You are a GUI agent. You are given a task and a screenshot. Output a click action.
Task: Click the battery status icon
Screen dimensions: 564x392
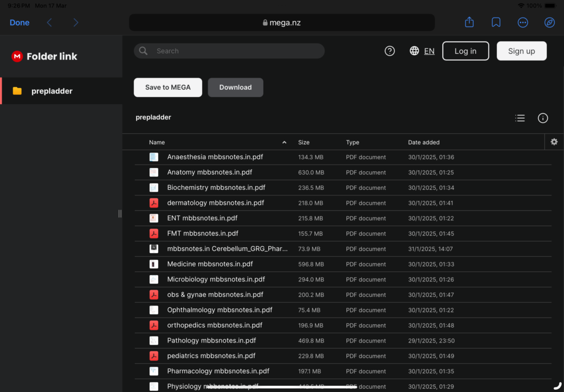pyautogui.click(x=550, y=6)
